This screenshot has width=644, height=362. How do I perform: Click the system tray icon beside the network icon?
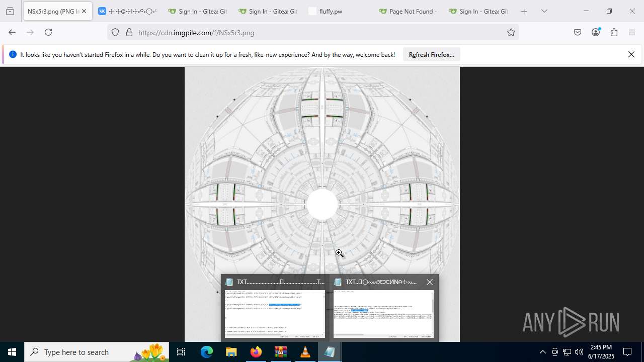[555, 352]
